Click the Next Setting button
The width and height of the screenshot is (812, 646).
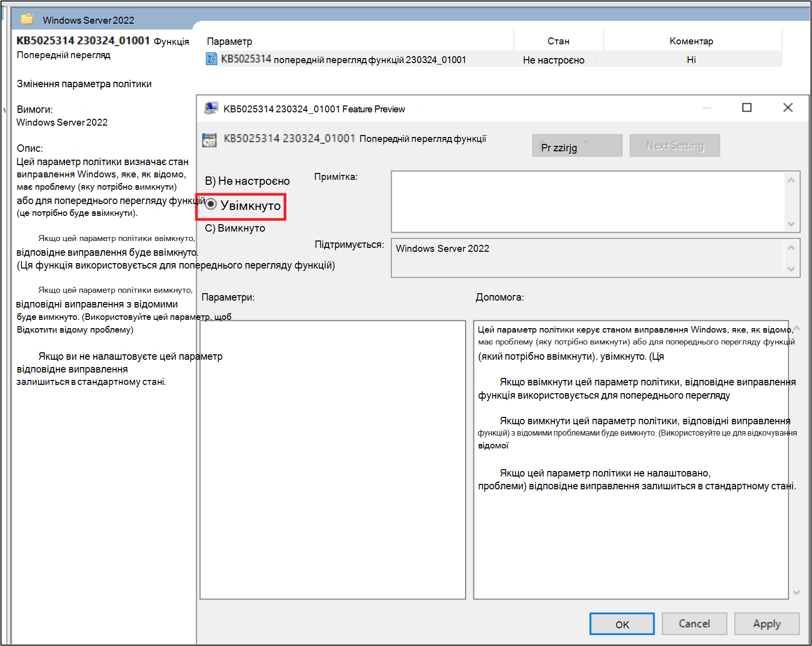click(x=675, y=146)
